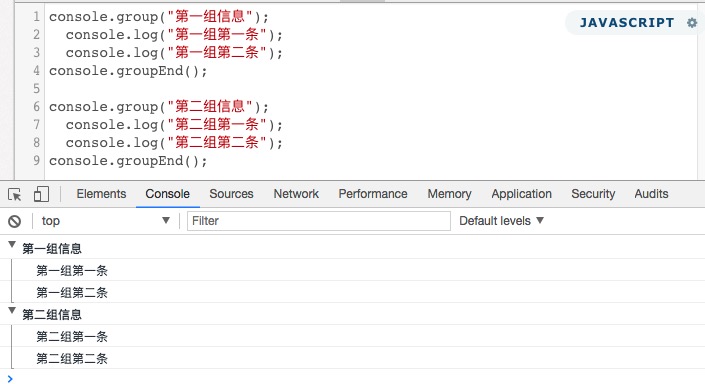The width and height of the screenshot is (705, 384).
Task: Open the Default levels dropdown
Action: [501, 221]
